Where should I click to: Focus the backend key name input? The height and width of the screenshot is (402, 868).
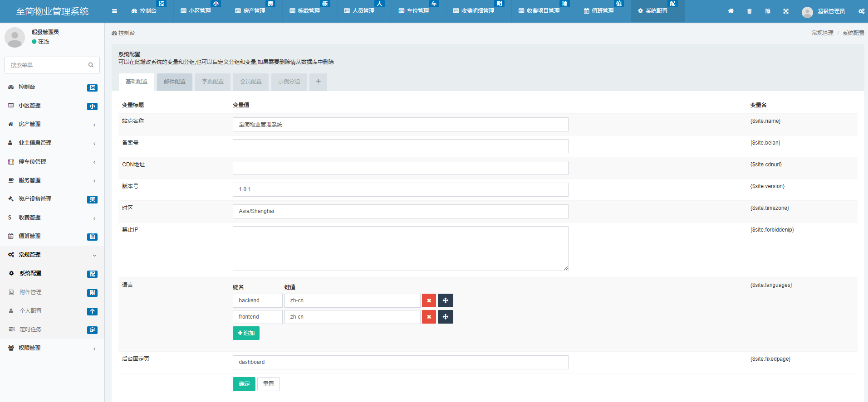click(x=258, y=300)
